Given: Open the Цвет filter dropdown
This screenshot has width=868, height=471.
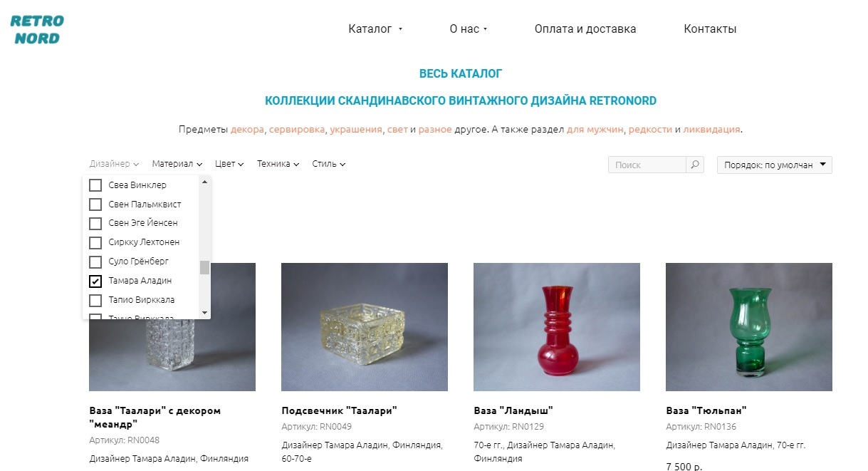Looking at the screenshot, I should (229, 164).
